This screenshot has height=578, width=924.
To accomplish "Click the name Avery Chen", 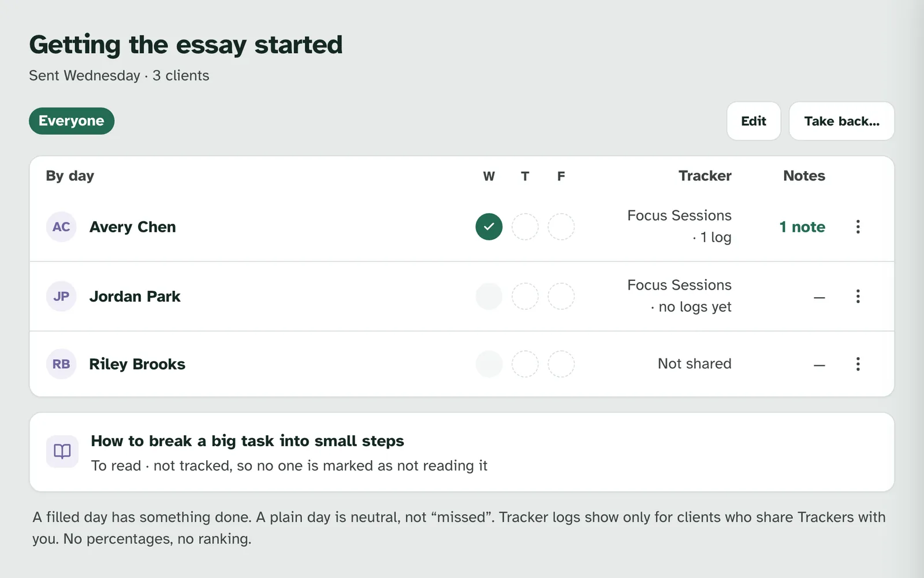I will [133, 227].
